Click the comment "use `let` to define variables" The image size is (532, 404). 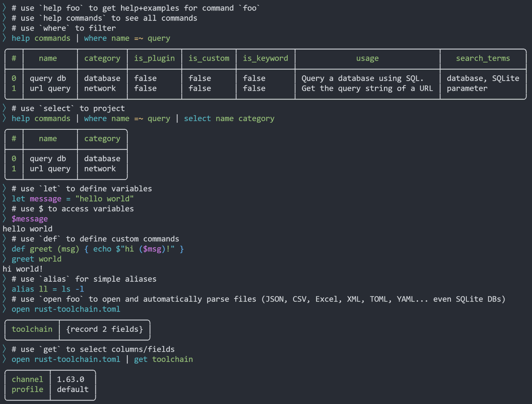pos(82,189)
